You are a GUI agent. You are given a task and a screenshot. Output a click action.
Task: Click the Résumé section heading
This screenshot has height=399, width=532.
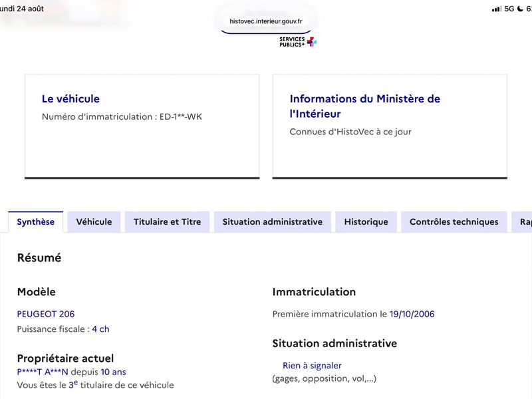click(x=39, y=258)
